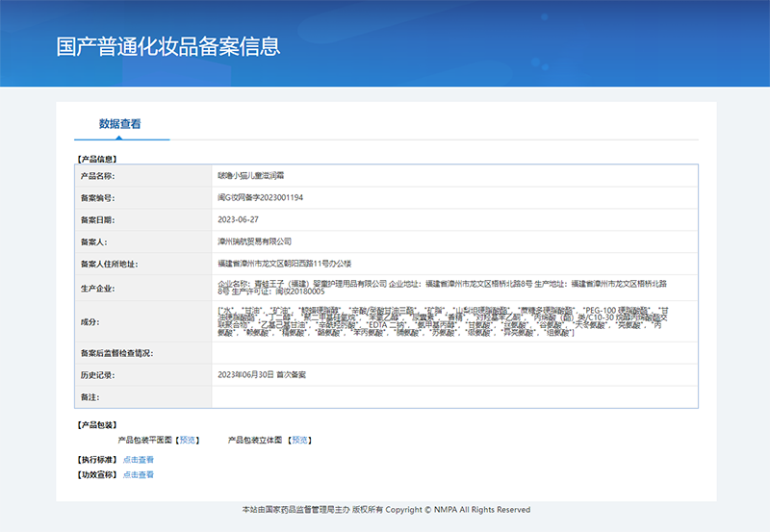770x532 pixels.
Task: Click the empty 备注 value cell
Action: 454,396
